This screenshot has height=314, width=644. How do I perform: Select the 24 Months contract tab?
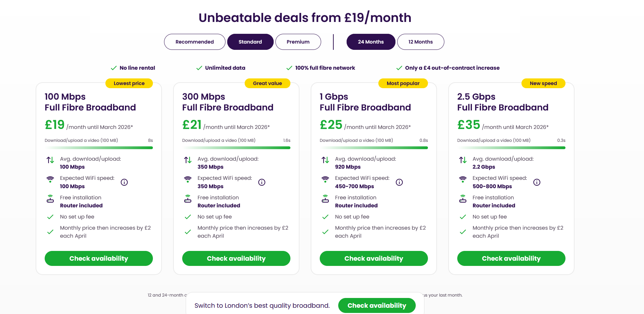[370, 42]
